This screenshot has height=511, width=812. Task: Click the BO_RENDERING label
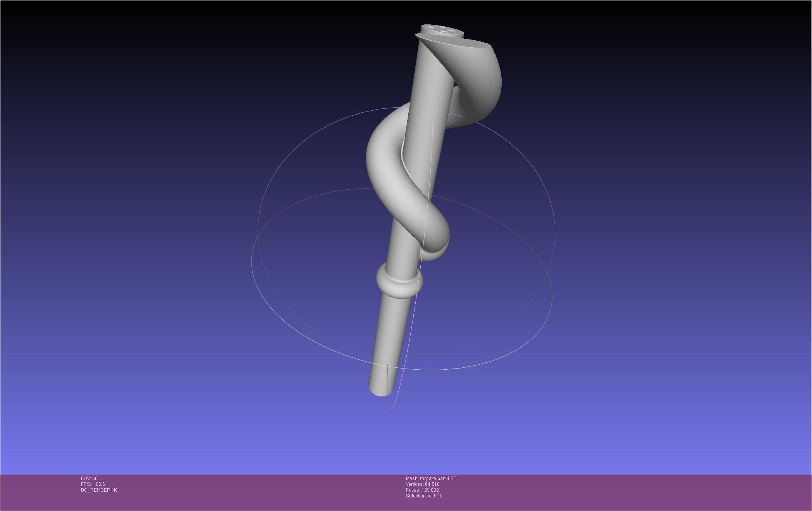click(100, 490)
